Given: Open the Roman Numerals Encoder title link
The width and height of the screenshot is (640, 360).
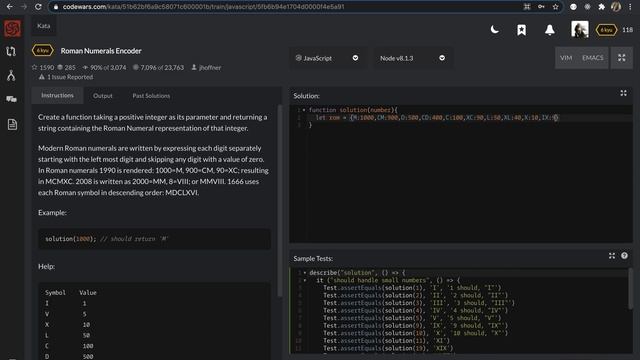Looking at the screenshot, I should click(101, 51).
